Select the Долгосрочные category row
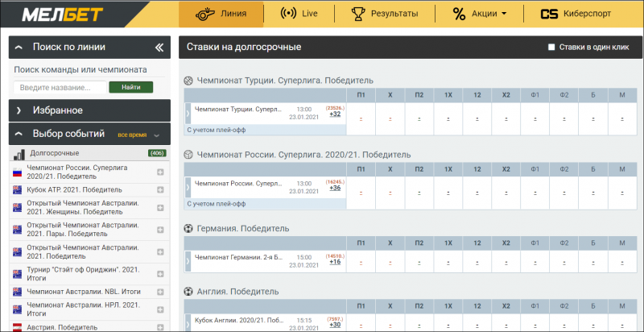The image size is (644, 332). tap(89, 153)
